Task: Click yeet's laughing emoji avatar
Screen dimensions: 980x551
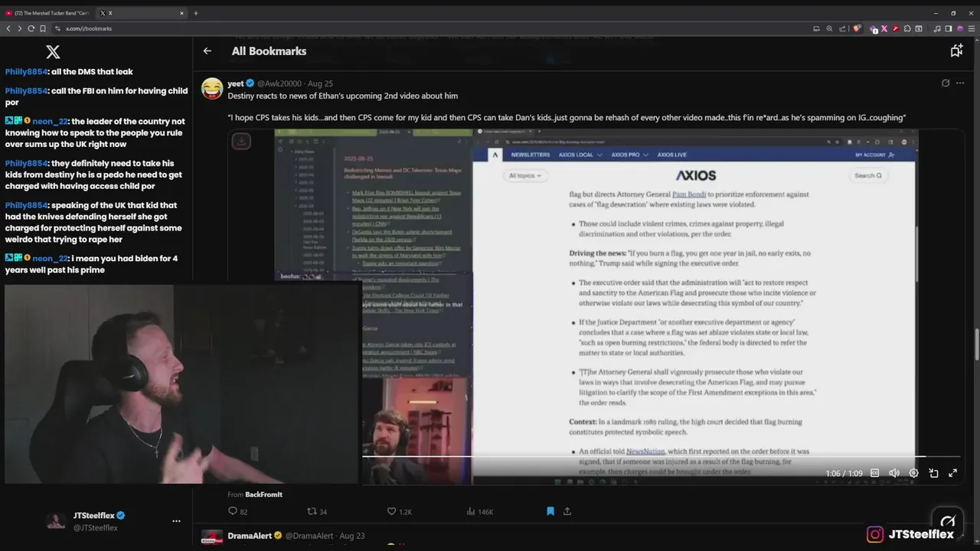Action: (x=212, y=88)
